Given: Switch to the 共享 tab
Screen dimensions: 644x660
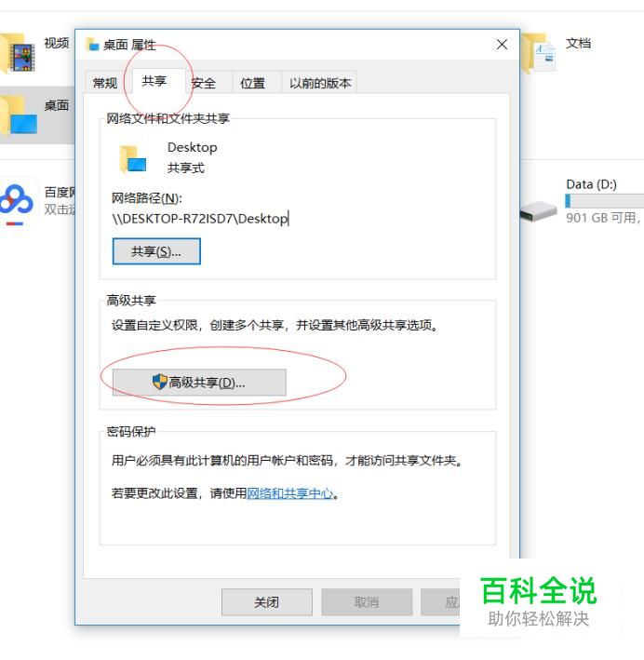Looking at the screenshot, I should coord(154,81).
